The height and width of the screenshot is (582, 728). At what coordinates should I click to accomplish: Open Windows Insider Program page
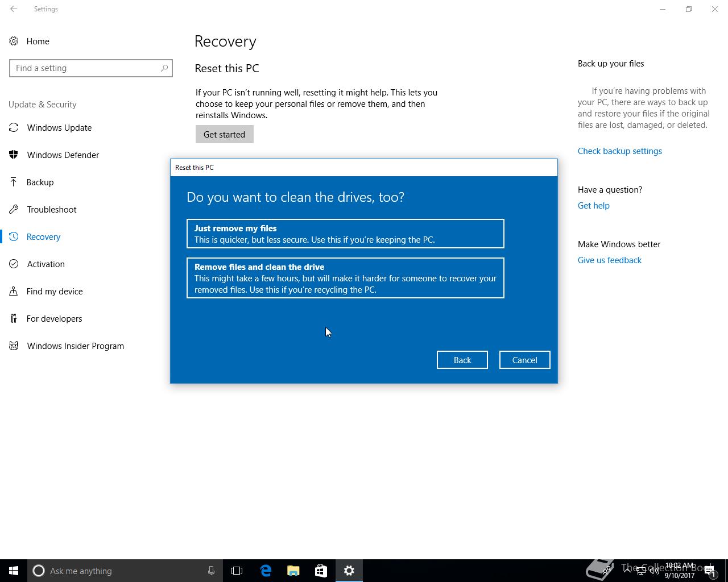(75, 346)
